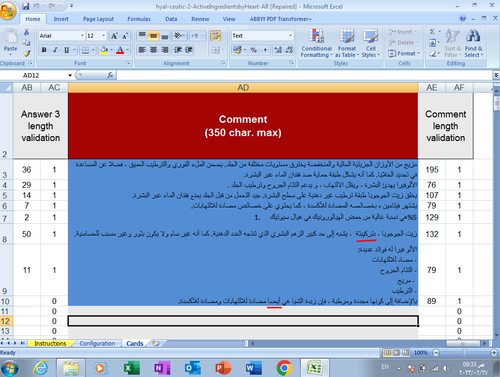Open the font size dropdown showing 12
Screen dimensions: 500x377
click(104, 36)
